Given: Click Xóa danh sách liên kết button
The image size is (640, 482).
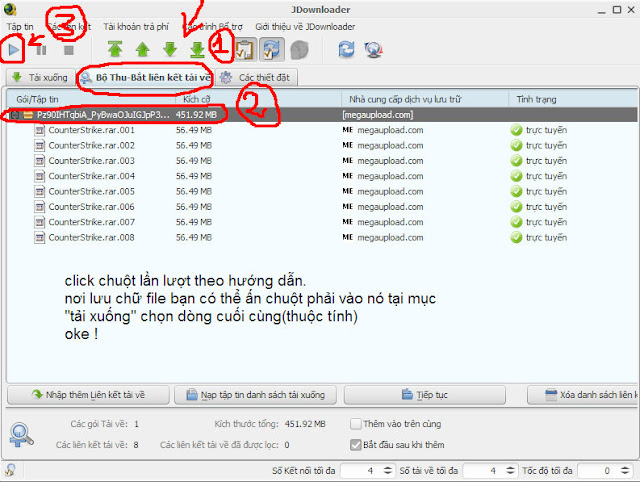Looking at the screenshot, I should 582,395.
